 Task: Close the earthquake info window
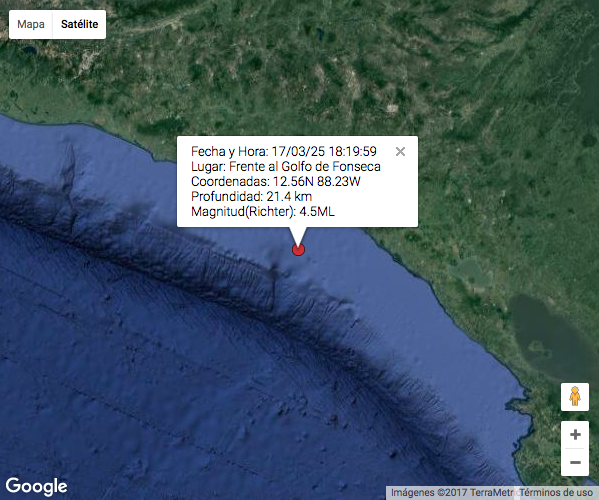400,152
